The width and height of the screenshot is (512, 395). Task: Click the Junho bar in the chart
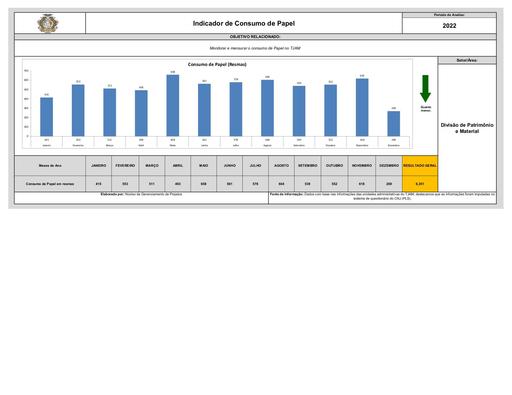[x=204, y=110]
